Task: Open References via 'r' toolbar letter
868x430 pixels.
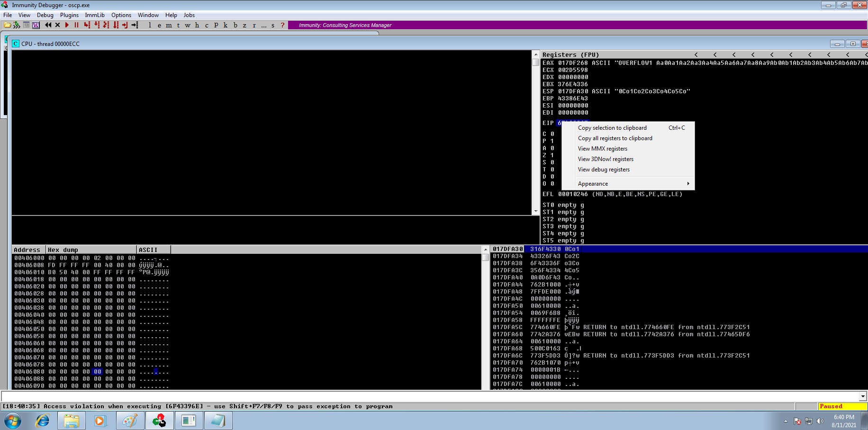Action: 254,25
